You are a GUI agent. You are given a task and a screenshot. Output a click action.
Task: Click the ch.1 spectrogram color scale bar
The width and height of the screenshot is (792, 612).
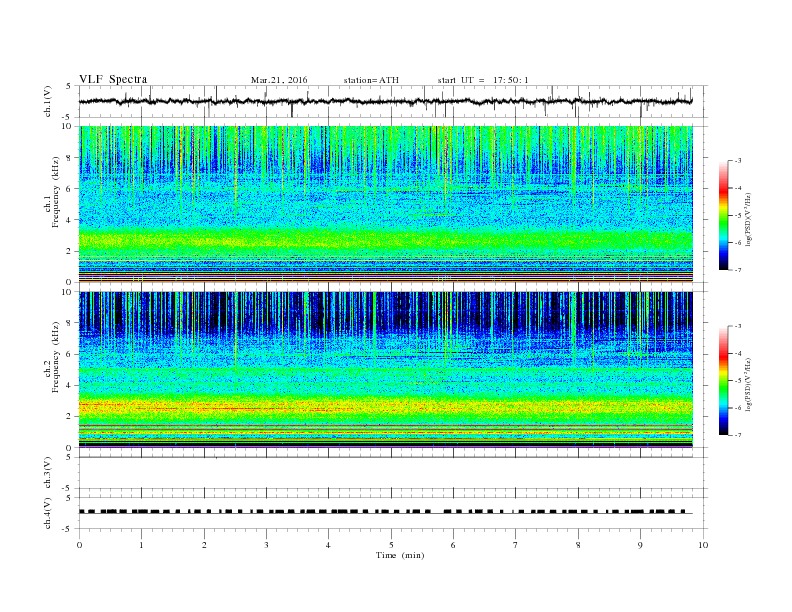click(x=723, y=215)
